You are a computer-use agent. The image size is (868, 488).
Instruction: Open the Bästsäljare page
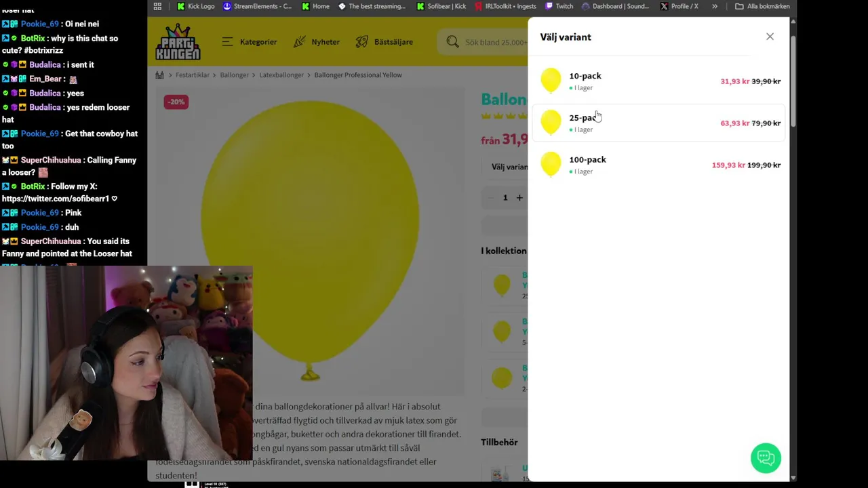point(384,42)
